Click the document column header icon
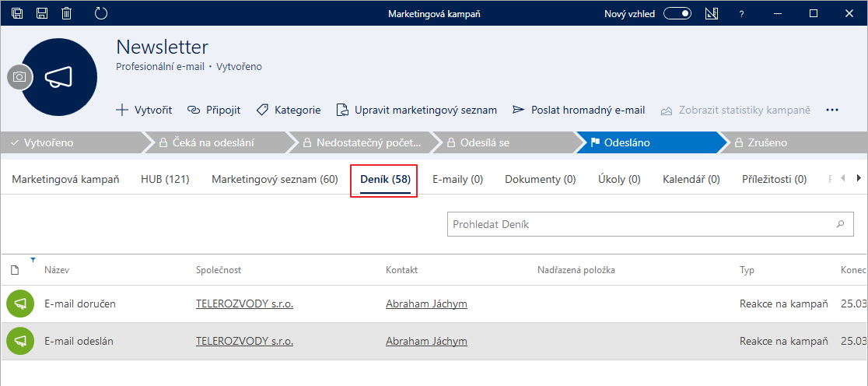The width and height of the screenshot is (868, 386). 15,270
